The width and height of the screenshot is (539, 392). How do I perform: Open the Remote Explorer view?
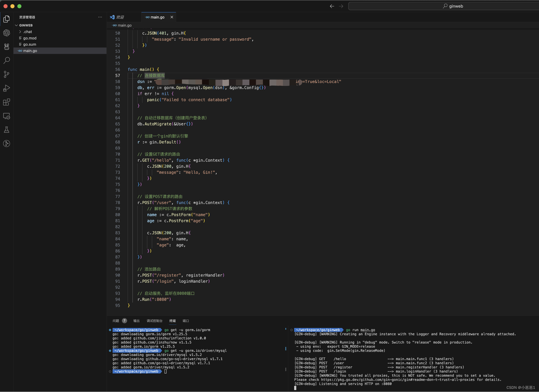[x=7, y=116]
